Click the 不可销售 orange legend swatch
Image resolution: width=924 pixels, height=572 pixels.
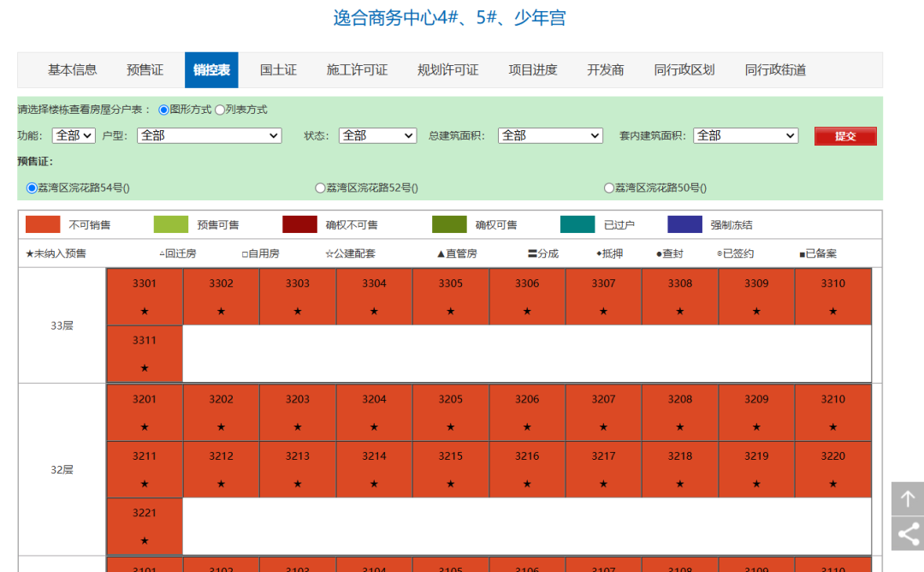click(x=43, y=224)
